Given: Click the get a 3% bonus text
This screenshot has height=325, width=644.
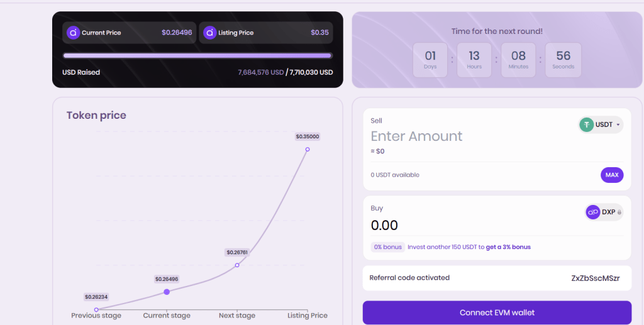Looking at the screenshot, I should (508, 247).
